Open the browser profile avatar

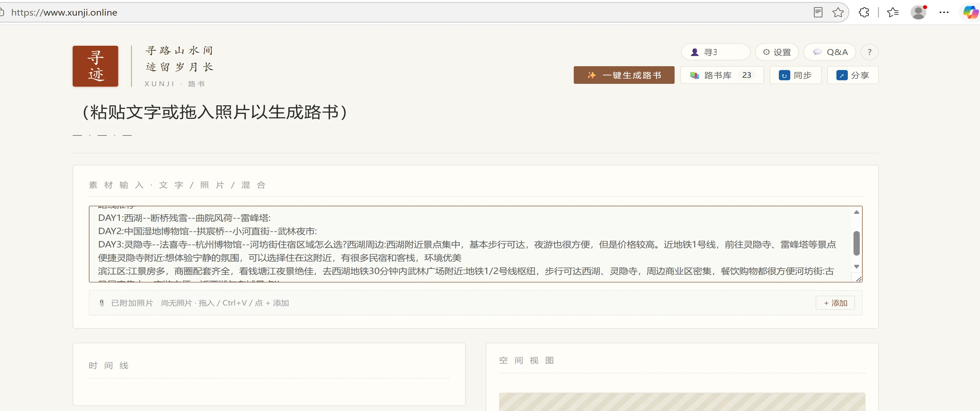click(x=918, y=12)
